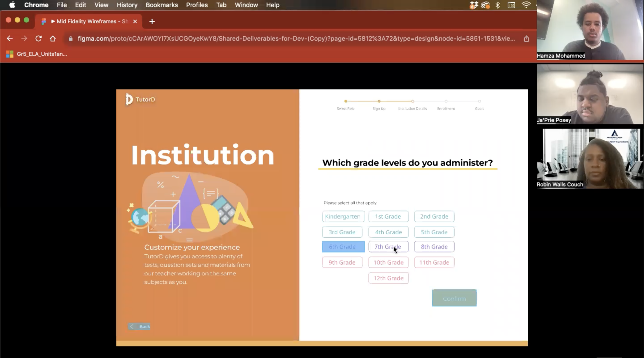Click the Wi-Fi icon in the menu bar
Screen dimensions: 644x358
pyautogui.click(x=526, y=5)
